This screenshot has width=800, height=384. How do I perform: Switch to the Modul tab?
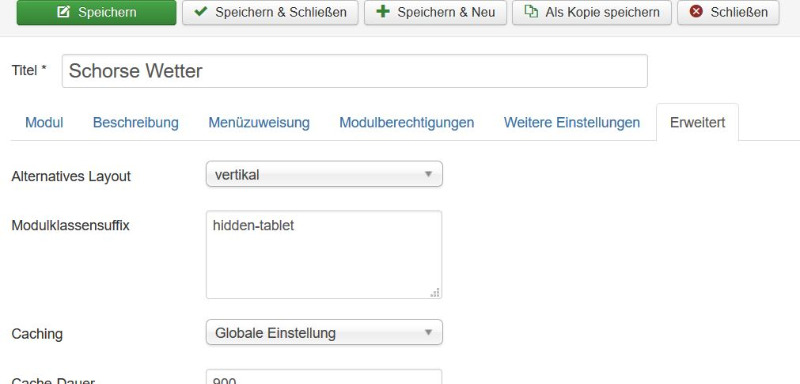(44, 123)
